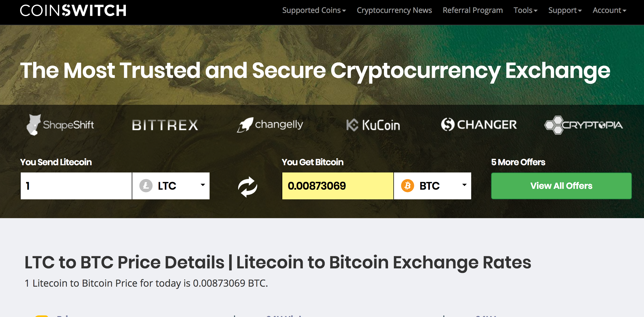This screenshot has width=644, height=317.
Task: Click the Litecoin amount input field
Action: click(76, 186)
